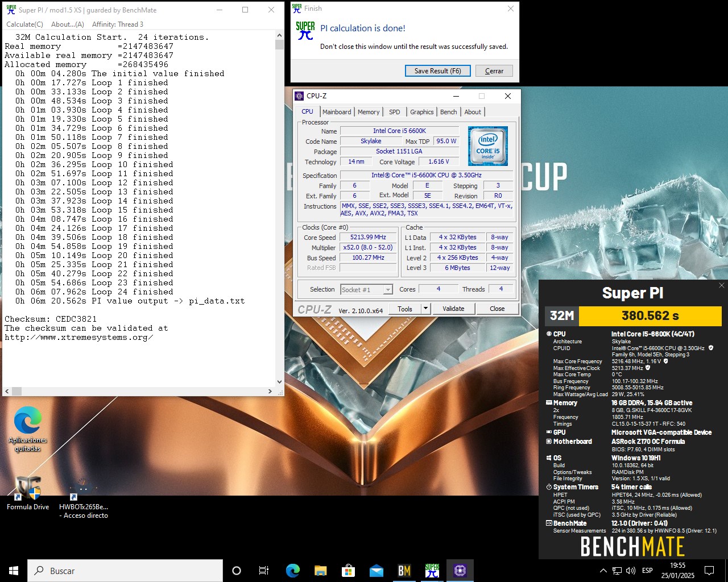Open File Explorer from the taskbar

pos(320,571)
